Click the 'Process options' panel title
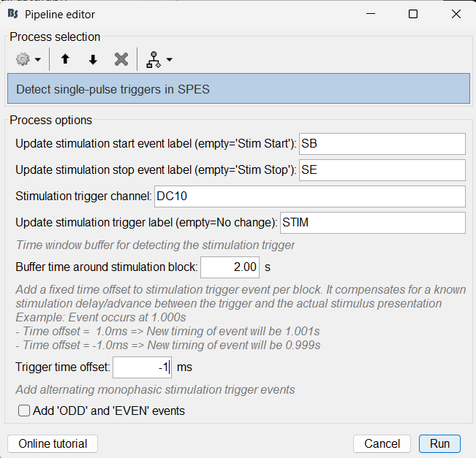 click(x=50, y=120)
